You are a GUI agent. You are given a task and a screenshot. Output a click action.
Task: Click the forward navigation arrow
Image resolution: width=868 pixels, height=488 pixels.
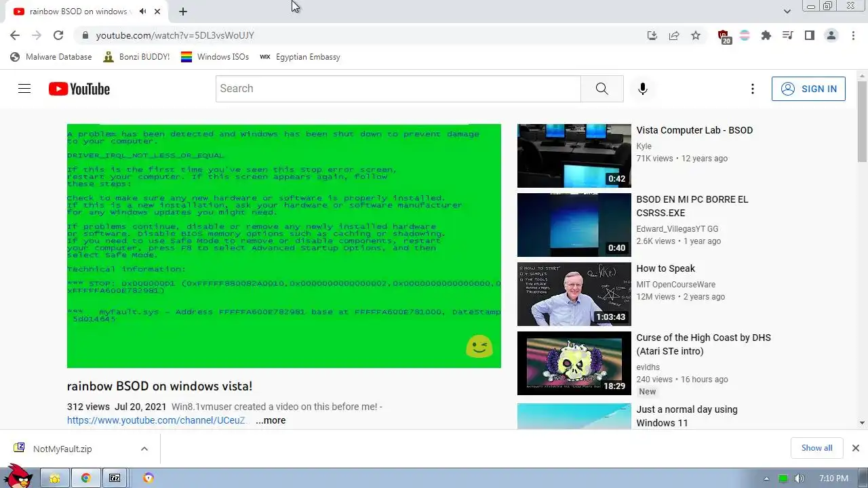point(37,35)
